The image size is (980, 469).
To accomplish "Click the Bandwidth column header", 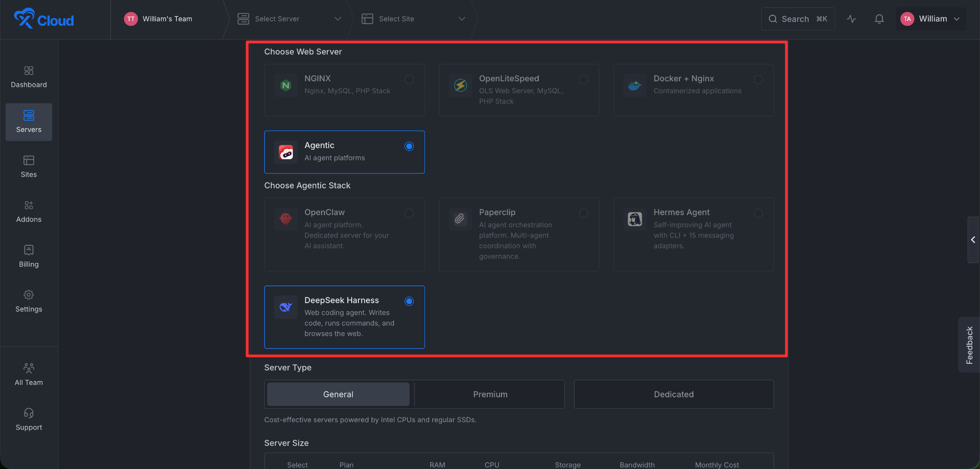I will click(x=637, y=465).
